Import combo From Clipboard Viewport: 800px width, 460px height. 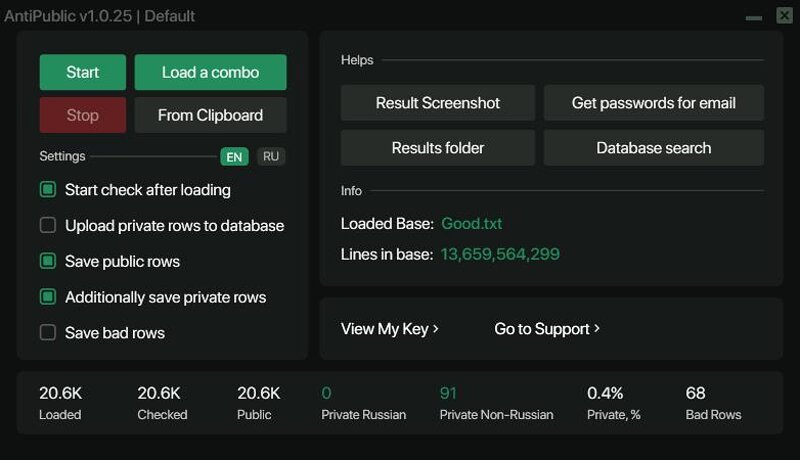pyautogui.click(x=210, y=115)
